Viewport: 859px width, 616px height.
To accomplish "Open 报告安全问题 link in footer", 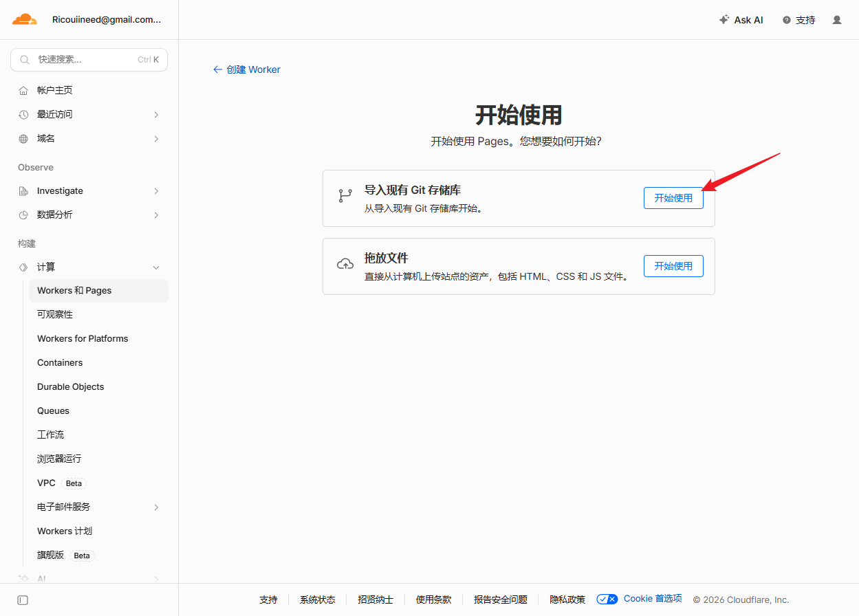I will [501, 599].
